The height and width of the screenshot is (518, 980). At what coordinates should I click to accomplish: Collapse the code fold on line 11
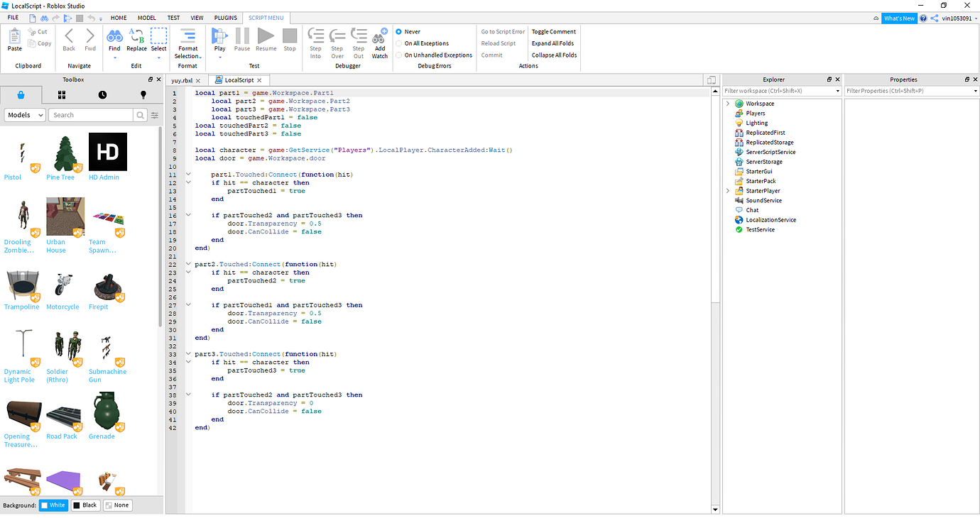point(187,174)
